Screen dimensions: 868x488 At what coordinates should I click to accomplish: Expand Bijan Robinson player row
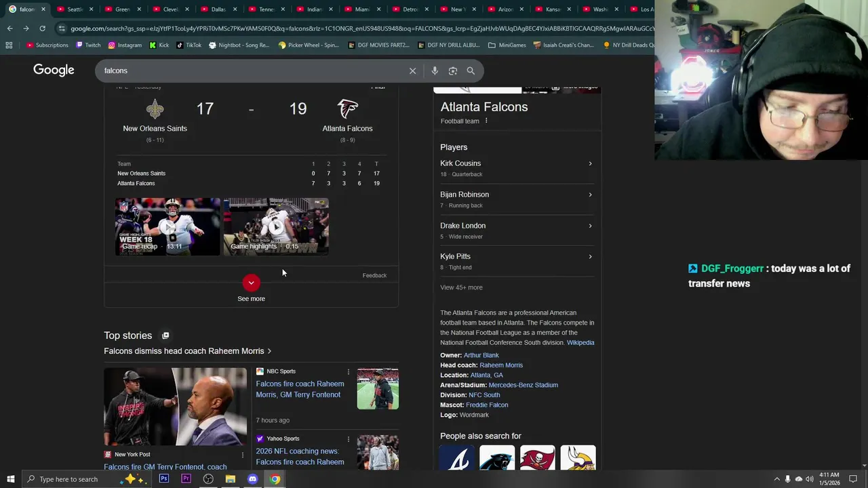click(x=516, y=199)
